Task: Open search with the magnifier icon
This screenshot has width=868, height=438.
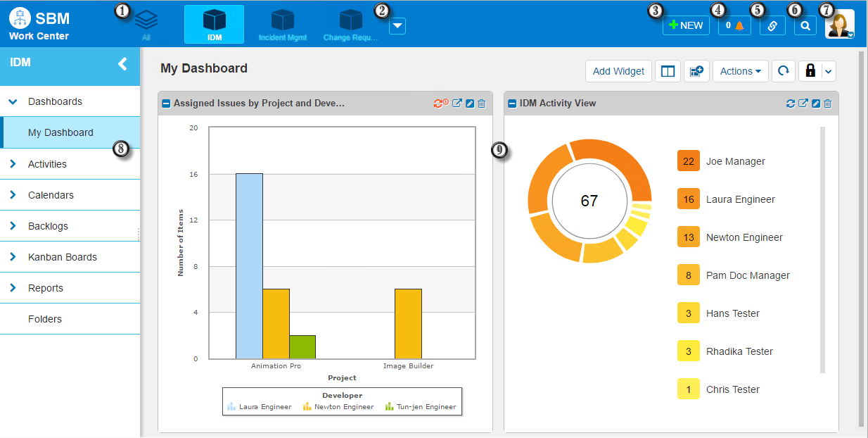Action: click(x=805, y=25)
